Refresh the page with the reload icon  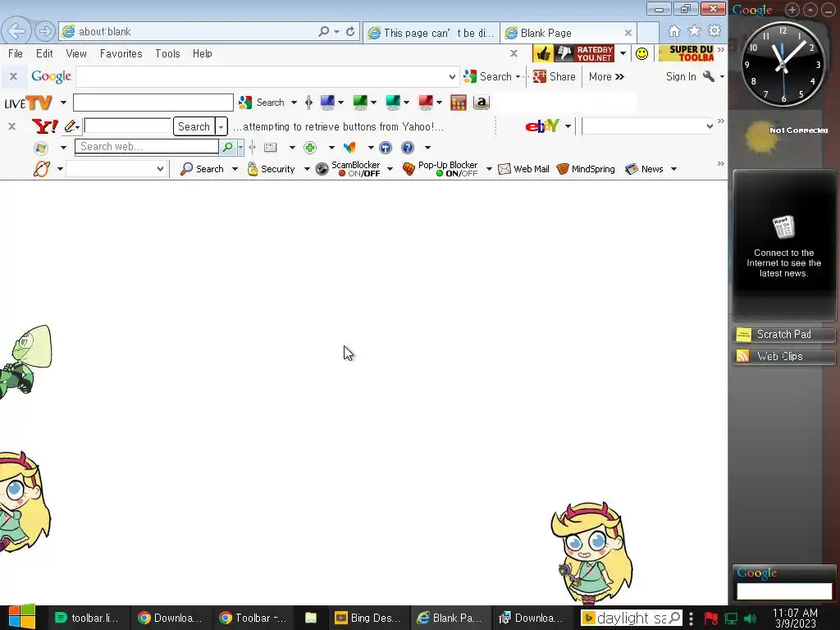[x=349, y=32]
